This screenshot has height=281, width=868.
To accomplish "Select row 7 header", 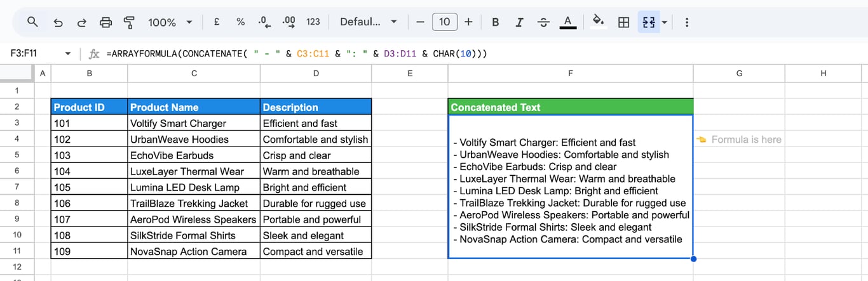I will 17,187.
